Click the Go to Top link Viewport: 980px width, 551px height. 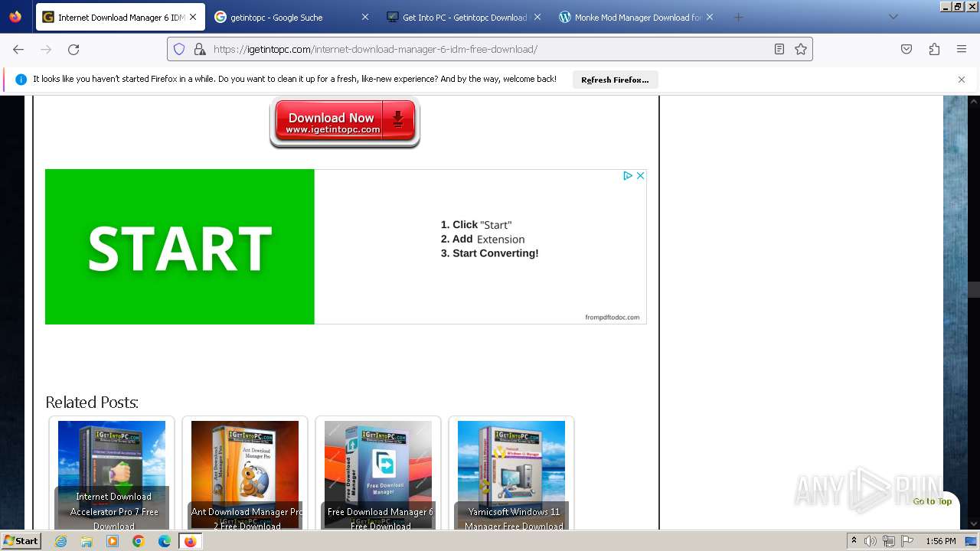coord(932,501)
